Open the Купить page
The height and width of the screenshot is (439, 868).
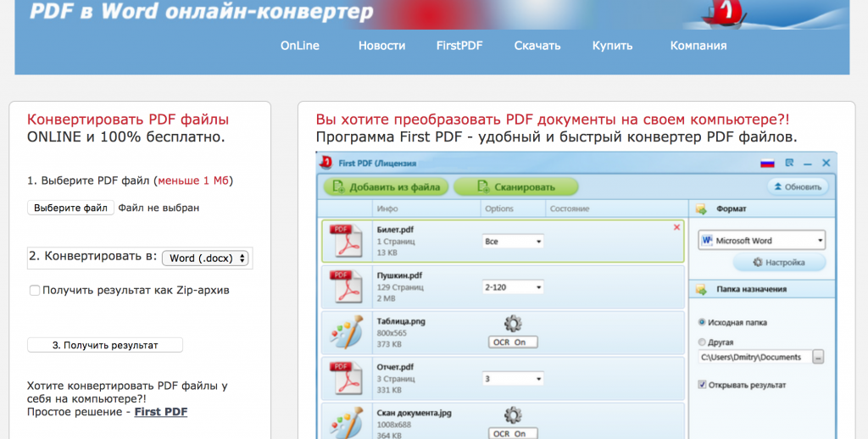point(612,46)
